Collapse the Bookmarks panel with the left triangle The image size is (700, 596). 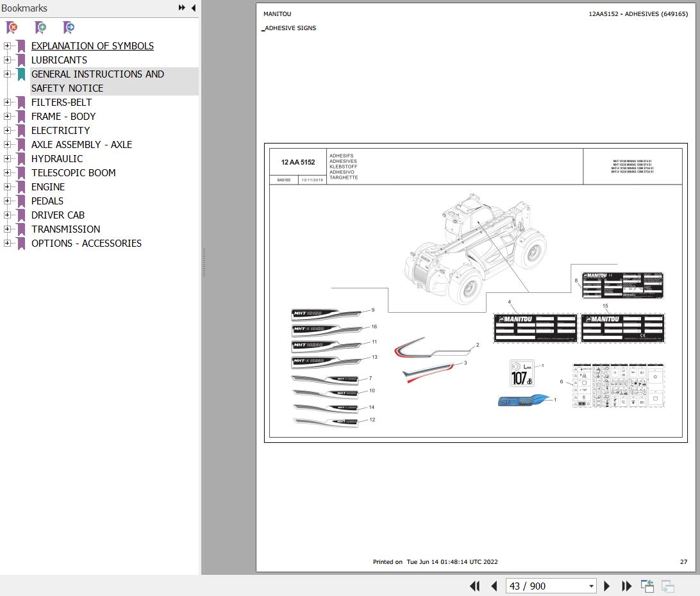(194, 8)
